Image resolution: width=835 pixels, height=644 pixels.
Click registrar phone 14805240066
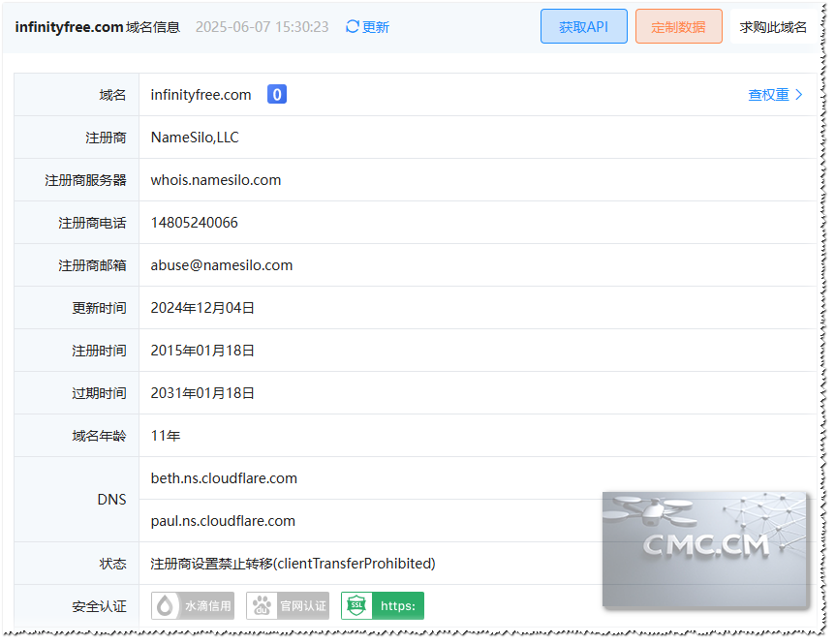point(195,223)
